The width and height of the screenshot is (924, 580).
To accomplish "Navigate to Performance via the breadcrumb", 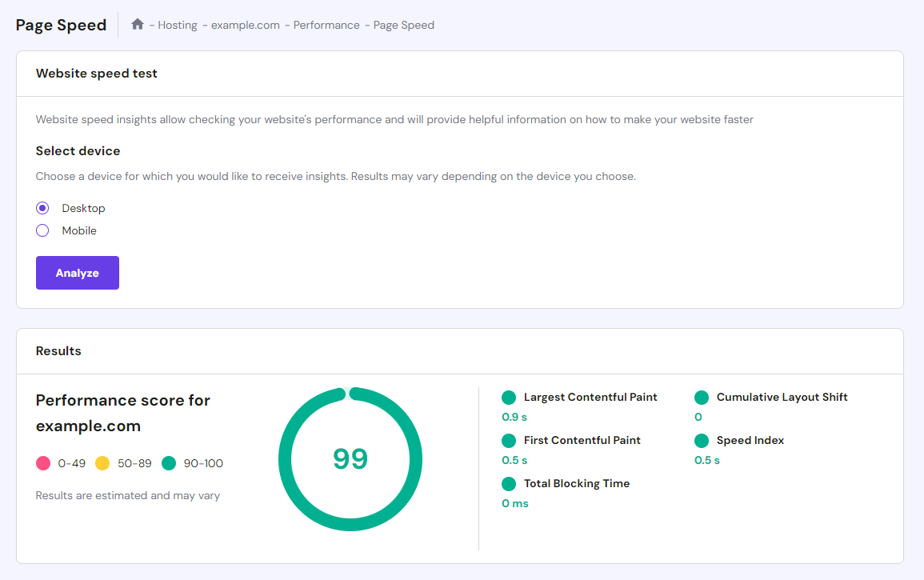I will pyautogui.click(x=326, y=25).
